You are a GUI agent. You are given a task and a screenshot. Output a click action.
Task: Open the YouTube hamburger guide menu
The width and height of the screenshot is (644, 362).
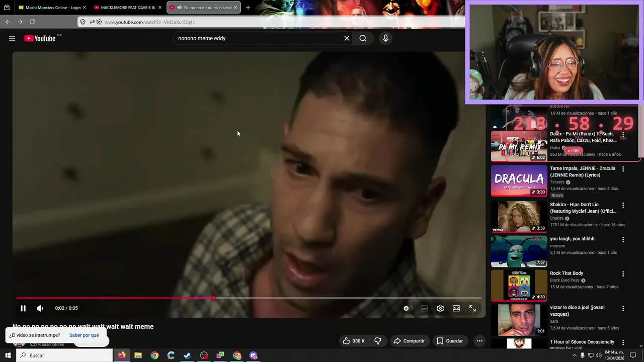click(12, 38)
